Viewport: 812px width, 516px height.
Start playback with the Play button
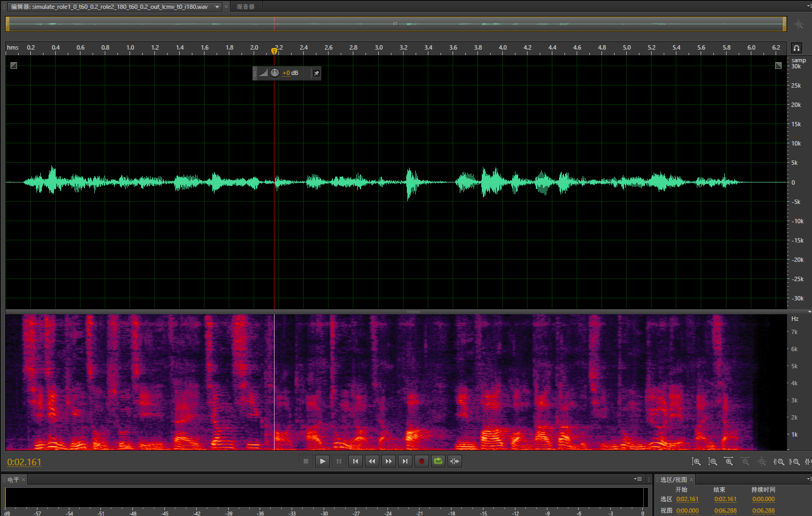(x=322, y=461)
